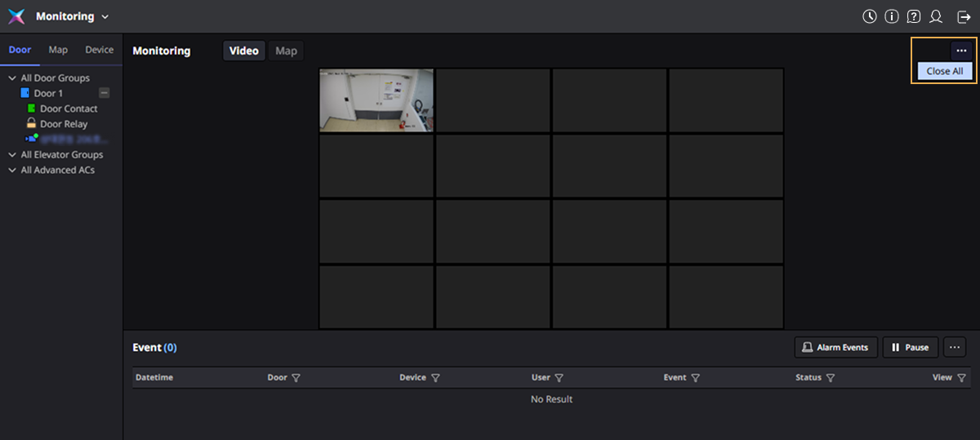This screenshot has width=980, height=440.
Task: Open the info icon in header
Action: pos(892,16)
